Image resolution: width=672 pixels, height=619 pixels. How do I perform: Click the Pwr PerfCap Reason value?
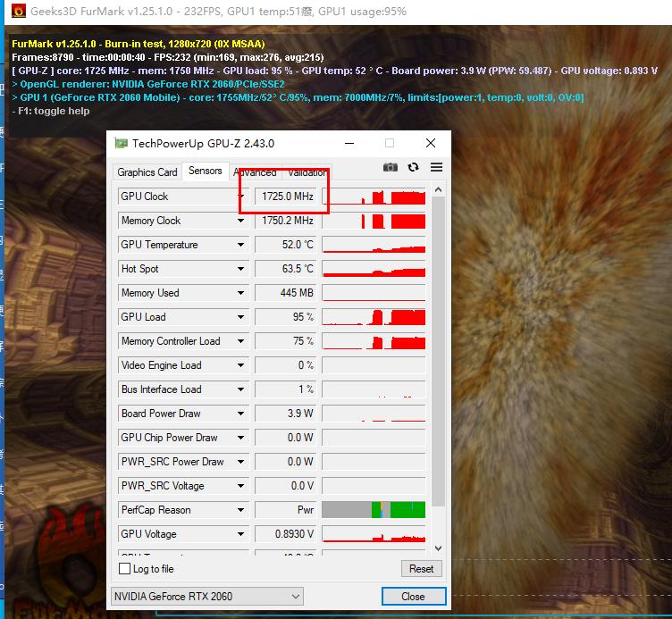pyautogui.click(x=285, y=510)
